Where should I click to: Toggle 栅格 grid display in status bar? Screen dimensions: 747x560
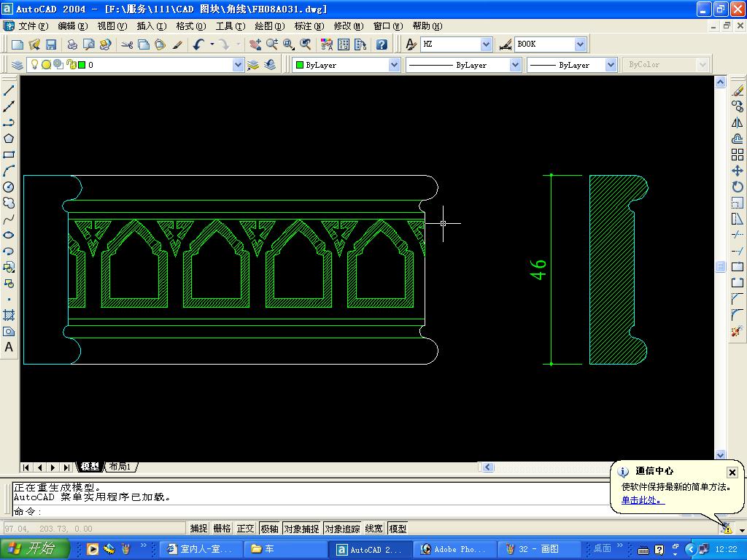(x=222, y=529)
